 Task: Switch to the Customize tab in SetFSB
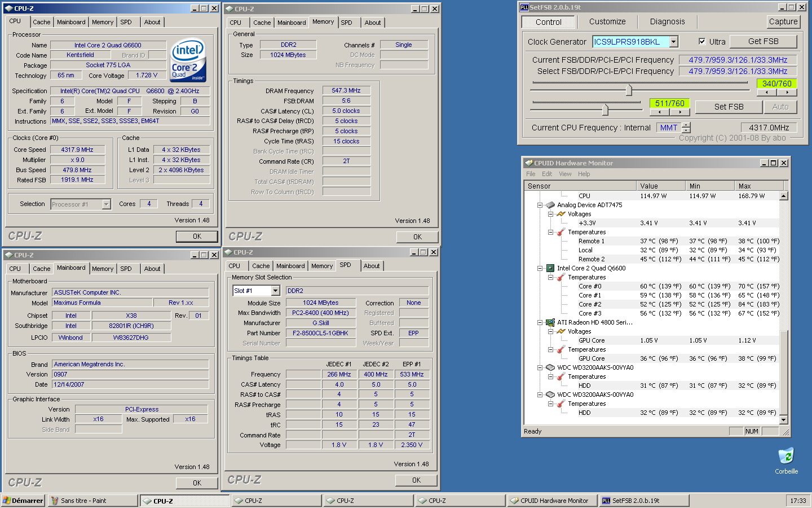click(x=607, y=21)
